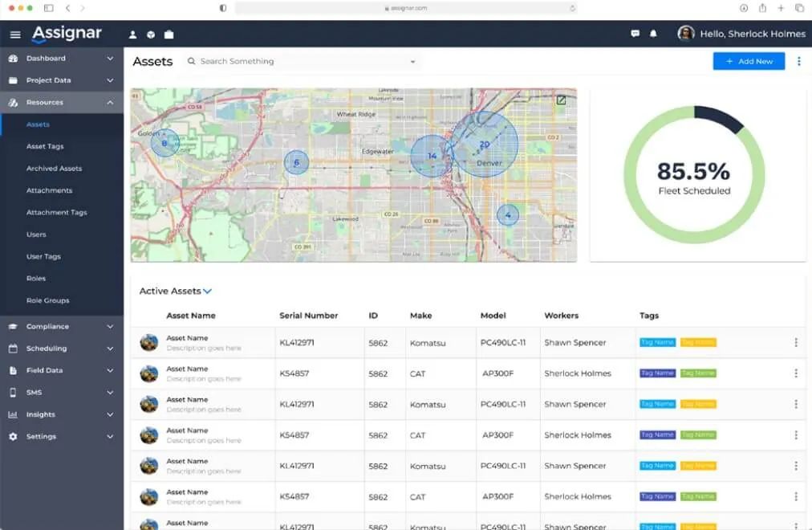
Task: Open the chat messages icon
Action: [x=635, y=34]
